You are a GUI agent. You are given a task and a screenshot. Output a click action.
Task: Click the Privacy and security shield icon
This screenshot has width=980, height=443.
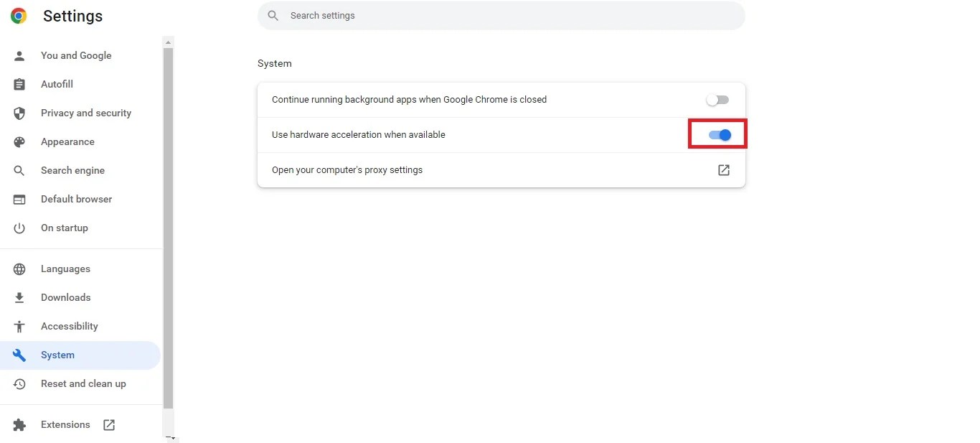19,113
